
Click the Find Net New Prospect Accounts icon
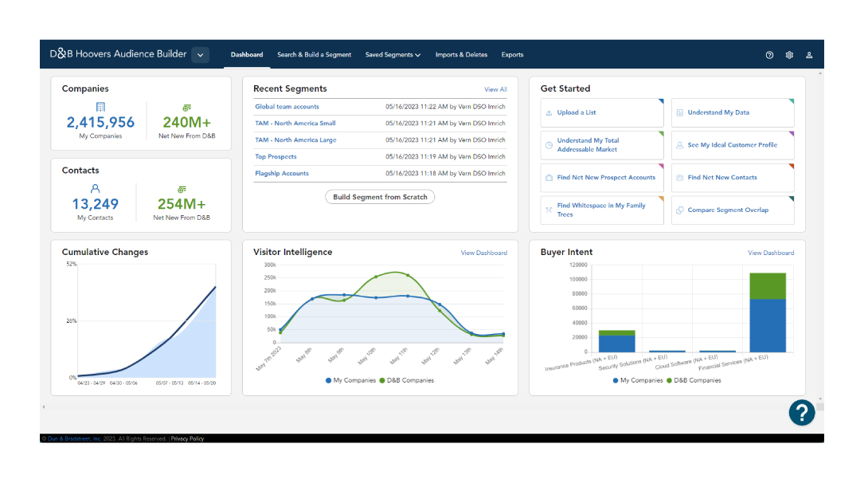549,178
